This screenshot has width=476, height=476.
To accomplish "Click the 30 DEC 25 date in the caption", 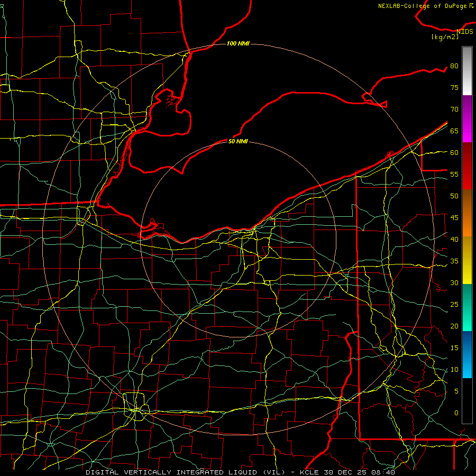I will point(345,472).
